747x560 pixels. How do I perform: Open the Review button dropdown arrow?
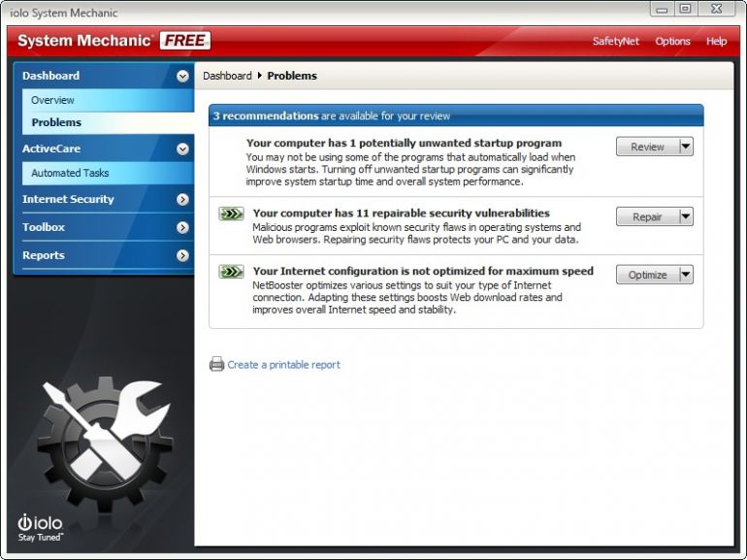pyautogui.click(x=686, y=147)
